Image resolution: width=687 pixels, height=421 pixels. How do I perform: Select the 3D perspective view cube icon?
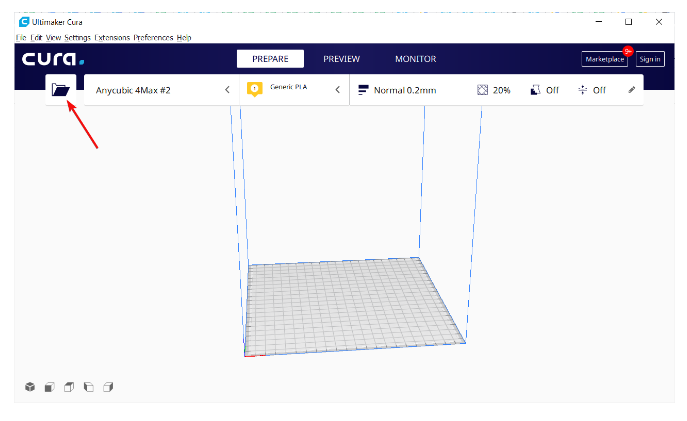tap(30, 387)
